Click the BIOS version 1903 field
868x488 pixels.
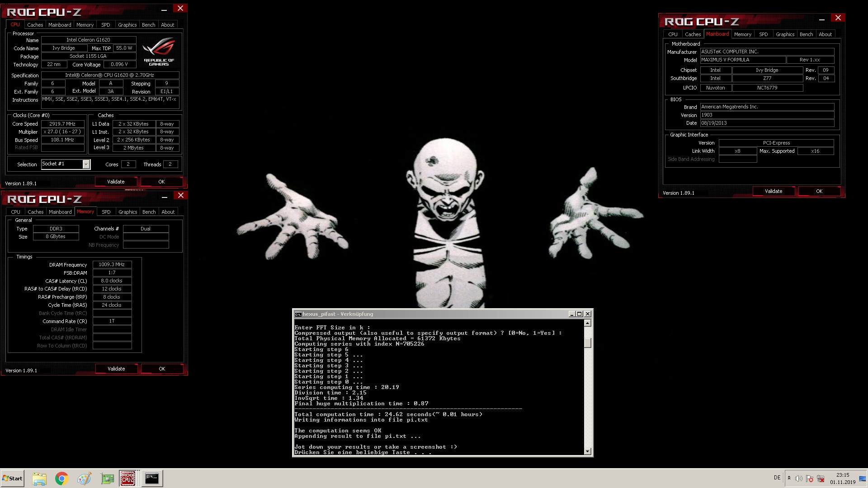(767, 115)
